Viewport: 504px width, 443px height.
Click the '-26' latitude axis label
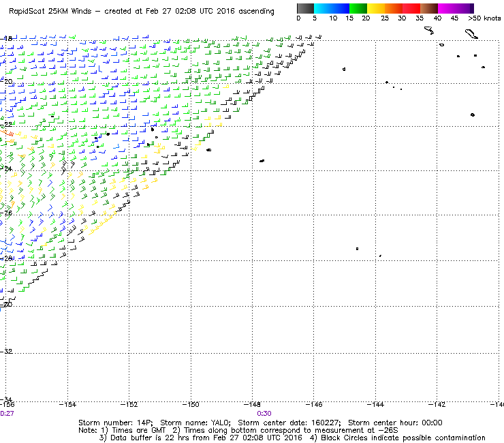(6, 213)
